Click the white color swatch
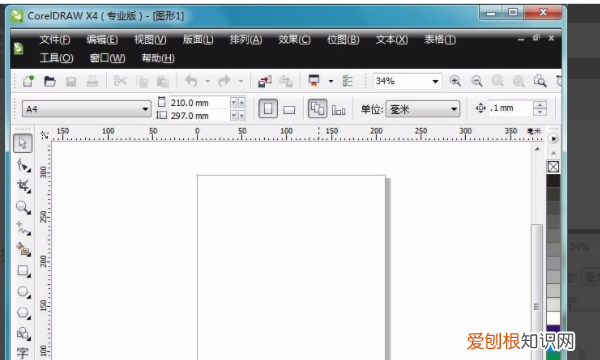 (x=553, y=318)
